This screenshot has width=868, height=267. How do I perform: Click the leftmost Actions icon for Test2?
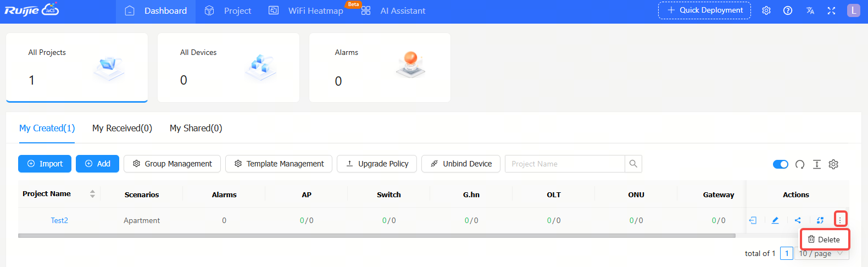click(753, 220)
